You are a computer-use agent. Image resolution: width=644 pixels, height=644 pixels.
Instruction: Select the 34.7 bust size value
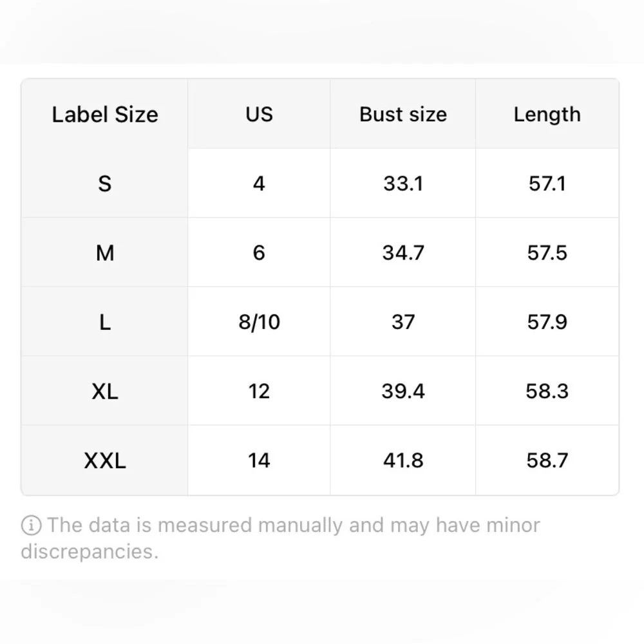point(403,253)
